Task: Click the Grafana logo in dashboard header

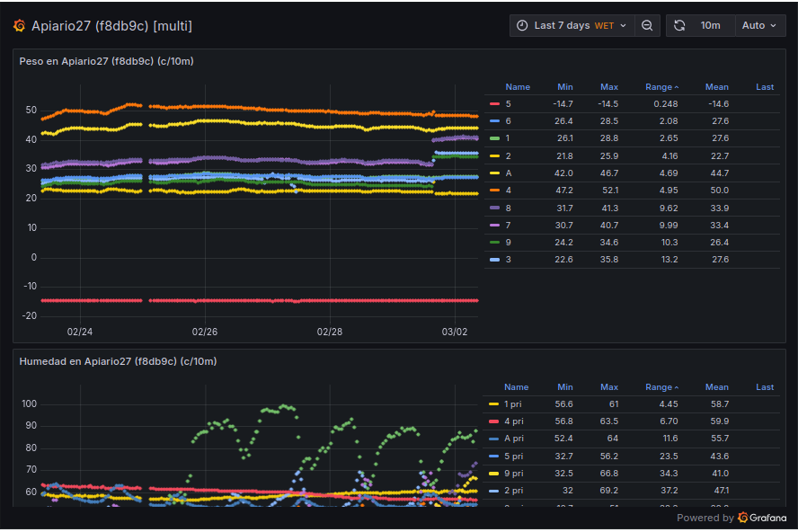Action: [x=19, y=26]
